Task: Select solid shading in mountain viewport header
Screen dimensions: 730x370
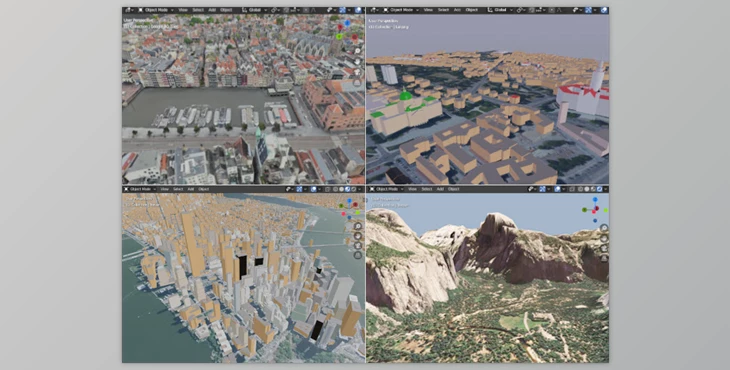Action: point(587,189)
